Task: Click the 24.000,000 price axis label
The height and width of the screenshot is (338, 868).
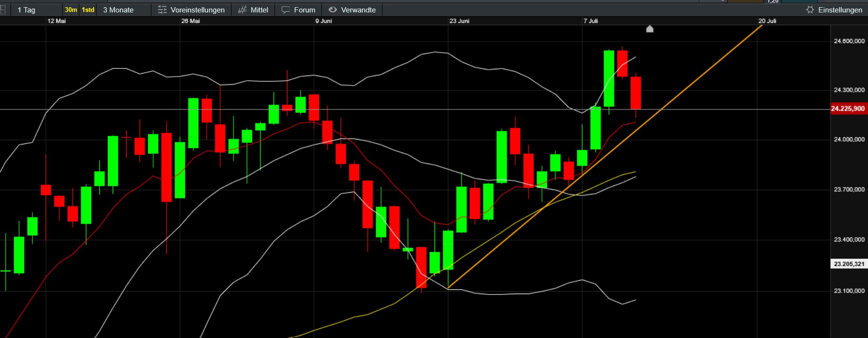Action: 849,140
